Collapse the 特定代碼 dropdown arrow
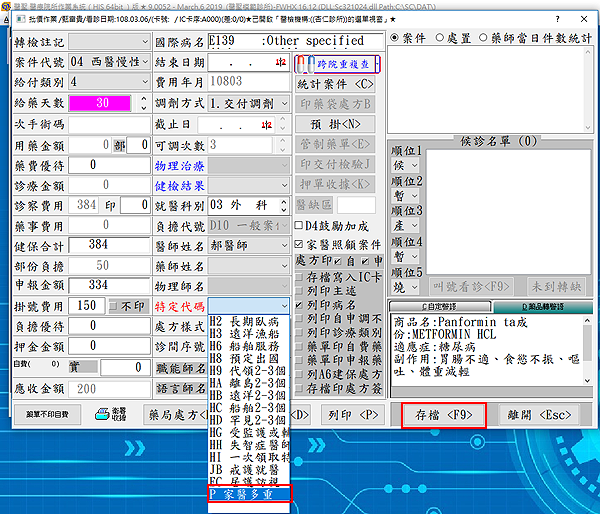This screenshot has height=514, width=600. point(283,305)
